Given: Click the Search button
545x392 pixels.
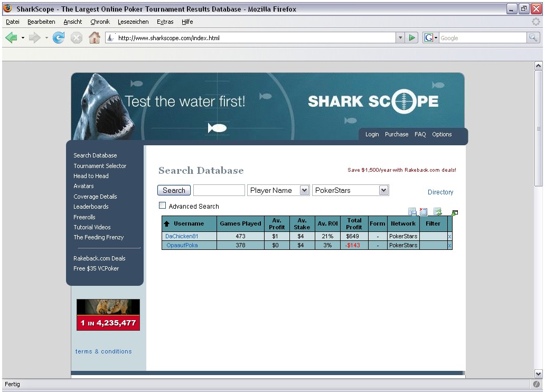Looking at the screenshot, I should 174,190.
